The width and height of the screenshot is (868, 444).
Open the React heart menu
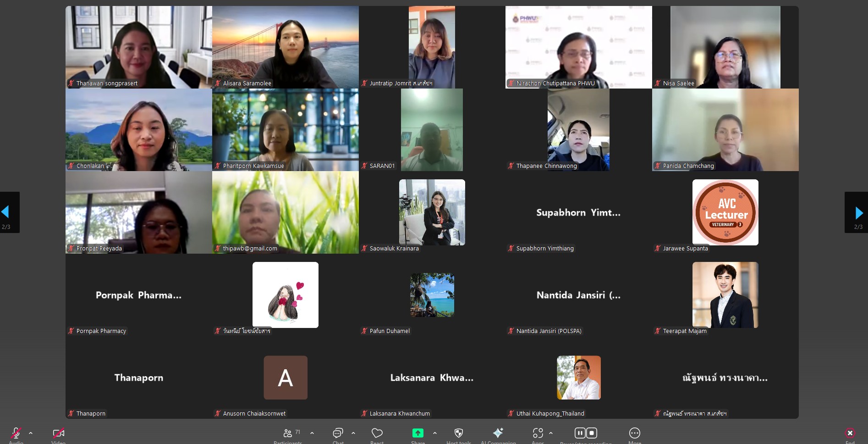[377, 433]
